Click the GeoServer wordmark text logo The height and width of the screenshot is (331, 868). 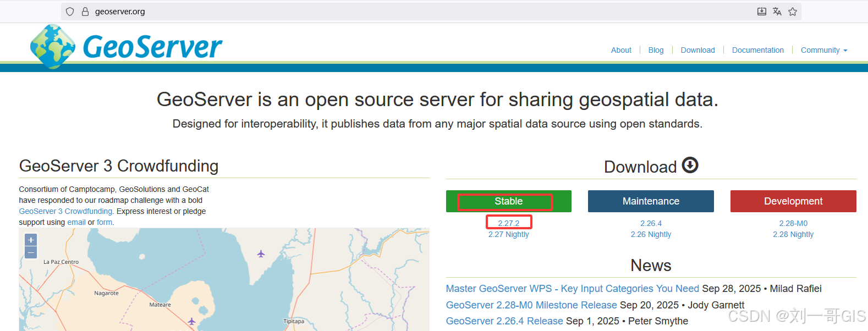click(152, 47)
